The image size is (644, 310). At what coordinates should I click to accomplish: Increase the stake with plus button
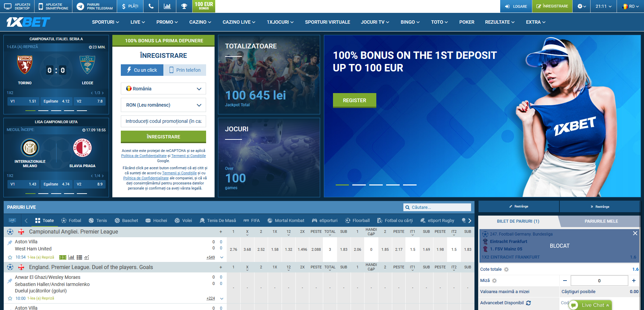[x=634, y=281]
